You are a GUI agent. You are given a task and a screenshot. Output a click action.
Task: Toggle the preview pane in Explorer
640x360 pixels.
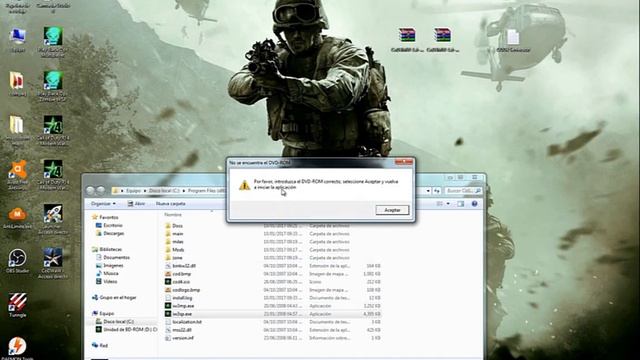coord(460,204)
